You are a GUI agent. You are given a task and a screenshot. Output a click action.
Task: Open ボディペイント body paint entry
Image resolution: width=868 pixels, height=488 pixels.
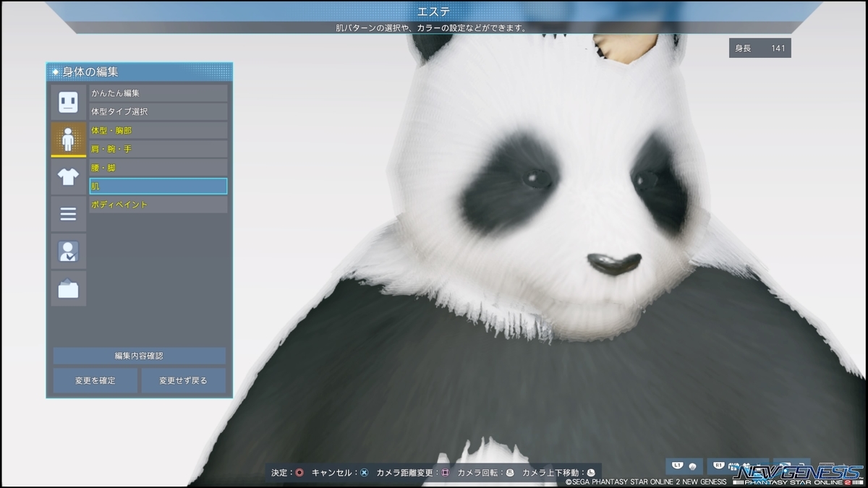click(x=158, y=205)
